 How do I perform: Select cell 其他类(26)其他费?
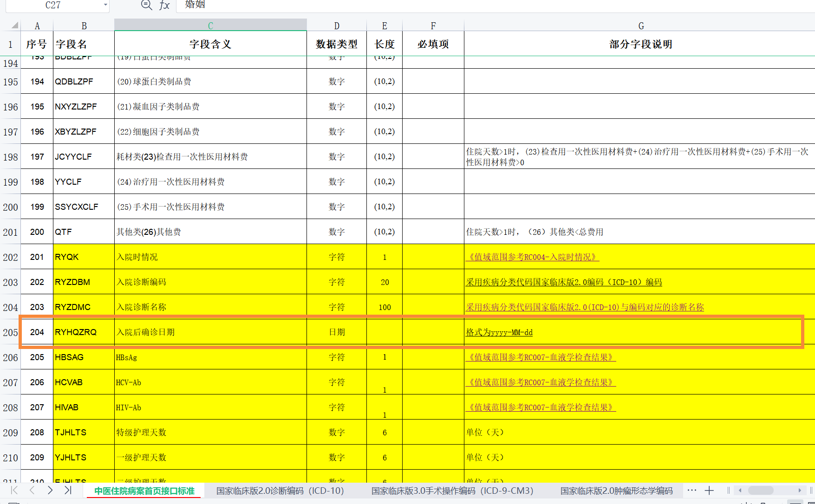(210, 232)
